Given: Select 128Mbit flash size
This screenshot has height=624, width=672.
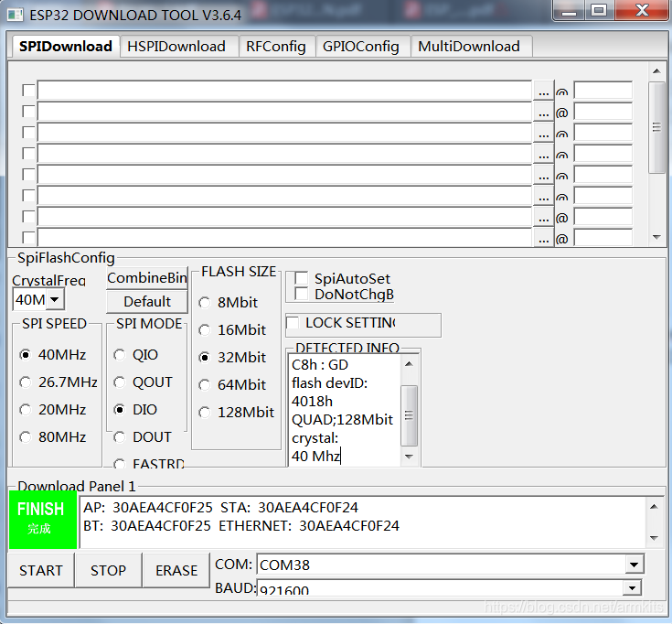Looking at the screenshot, I should coord(205,412).
